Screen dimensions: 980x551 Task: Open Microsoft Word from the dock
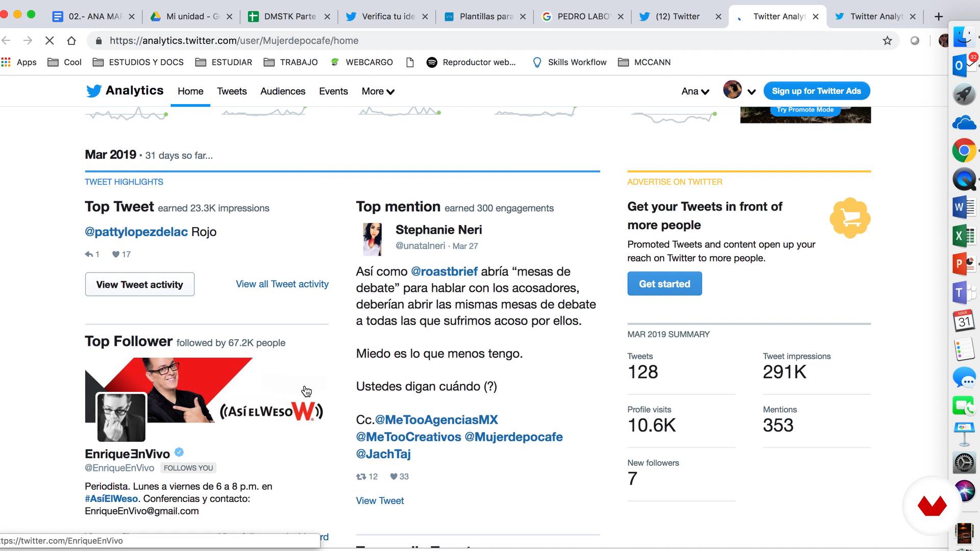coord(964,208)
